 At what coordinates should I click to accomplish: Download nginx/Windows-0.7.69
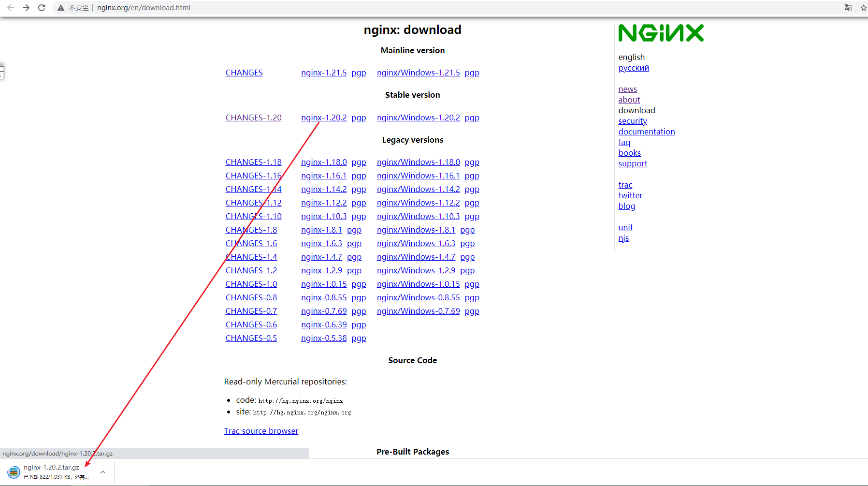coord(419,311)
